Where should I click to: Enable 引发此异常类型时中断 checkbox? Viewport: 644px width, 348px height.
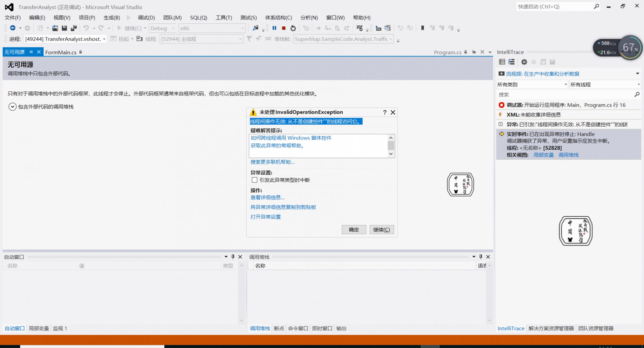coord(255,180)
